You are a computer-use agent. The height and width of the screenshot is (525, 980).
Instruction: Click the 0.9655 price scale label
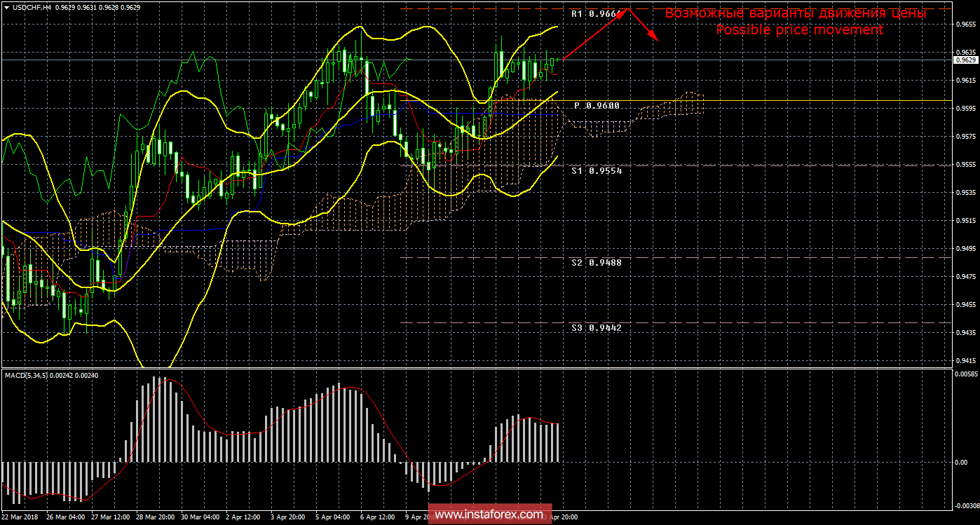(x=964, y=24)
